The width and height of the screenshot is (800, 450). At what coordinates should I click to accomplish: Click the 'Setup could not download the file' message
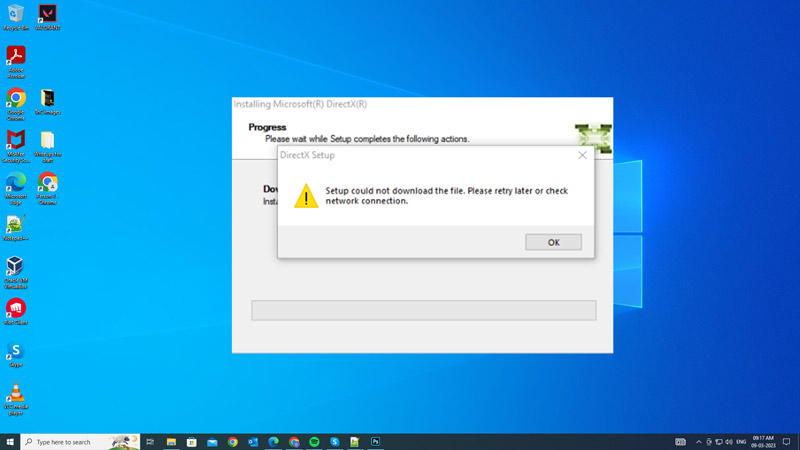pos(446,196)
